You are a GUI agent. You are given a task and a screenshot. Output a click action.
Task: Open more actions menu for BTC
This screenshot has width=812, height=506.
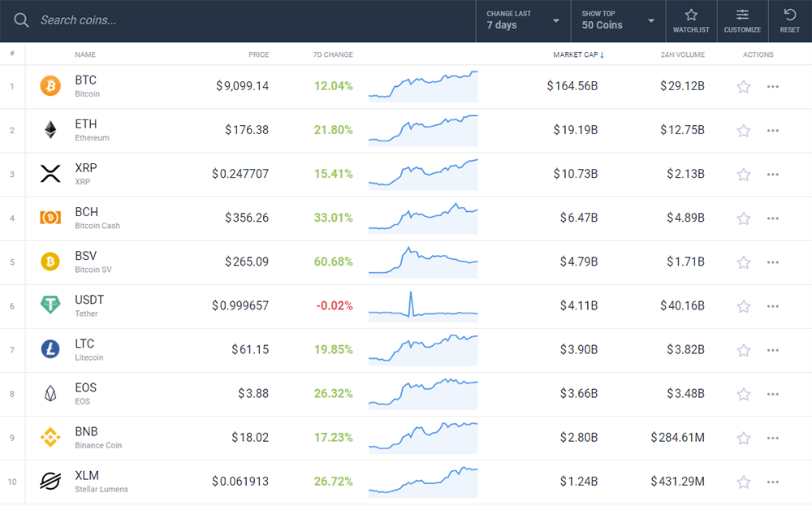(x=773, y=86)
